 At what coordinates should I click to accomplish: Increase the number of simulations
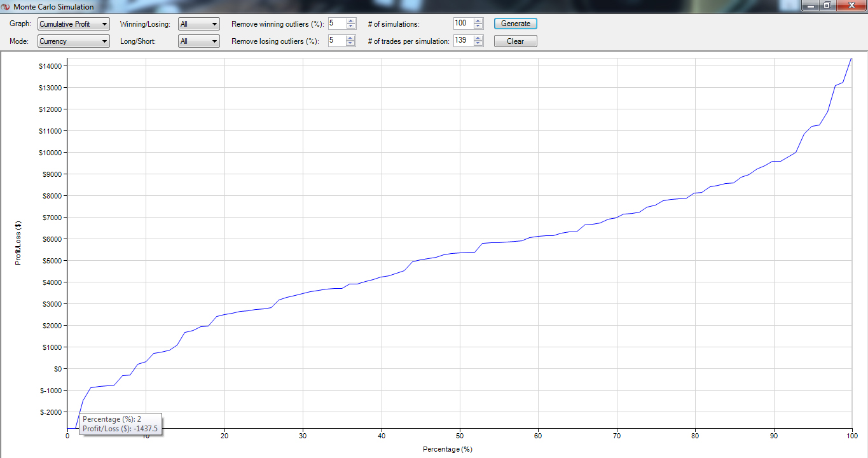point(478,21)
